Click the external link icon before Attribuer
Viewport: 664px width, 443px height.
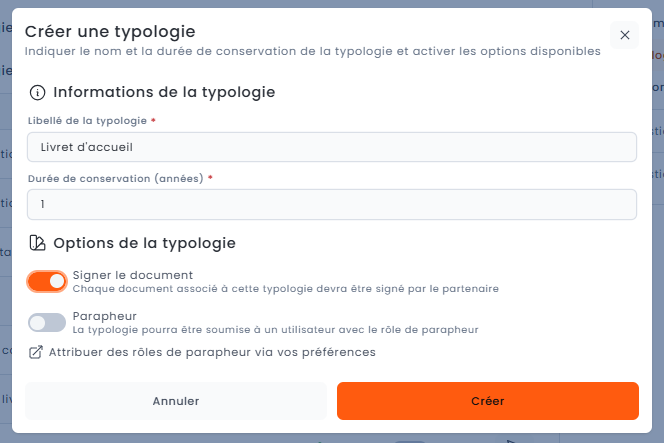(36, 352)
